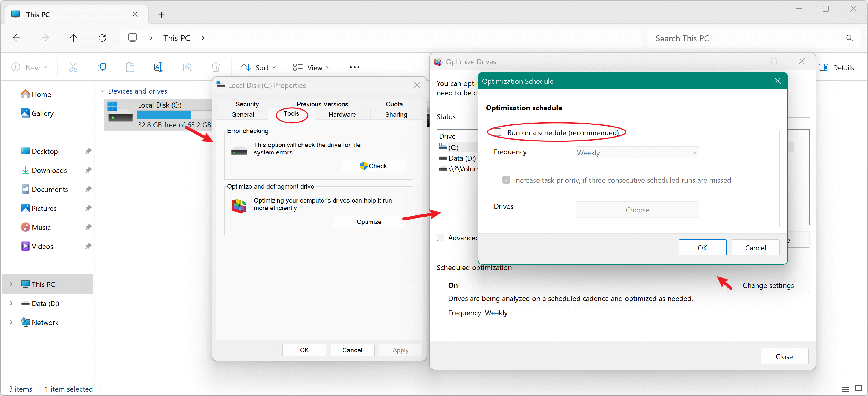Expand the Data (D:) tree node
Viewport: 868px width, 396px height.
[11, 303]
